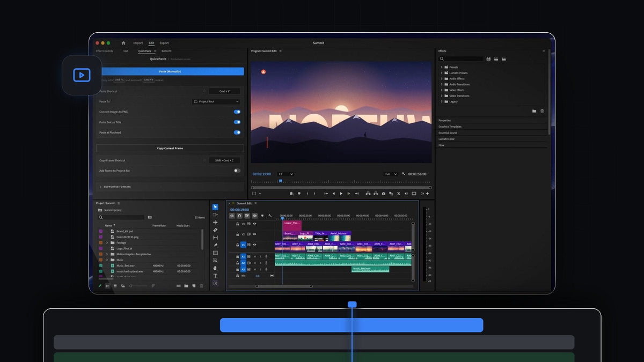Select the Type tool in tools panel
This screenshot has height=362, width=644.
click(215, 276)
